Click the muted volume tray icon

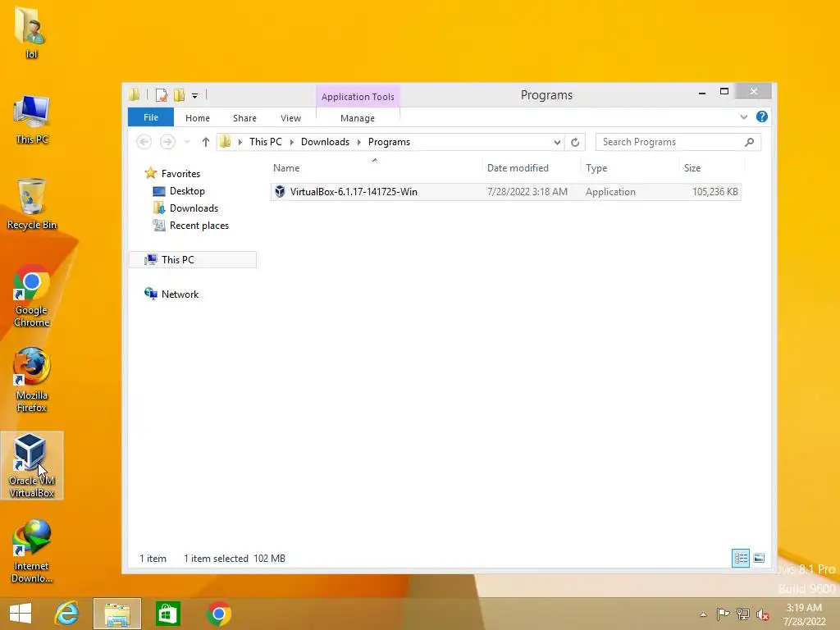tap(762, 614)
